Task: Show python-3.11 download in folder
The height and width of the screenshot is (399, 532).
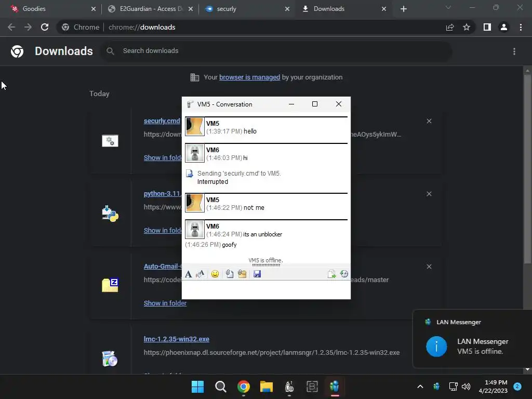Action: coord(163,230)
